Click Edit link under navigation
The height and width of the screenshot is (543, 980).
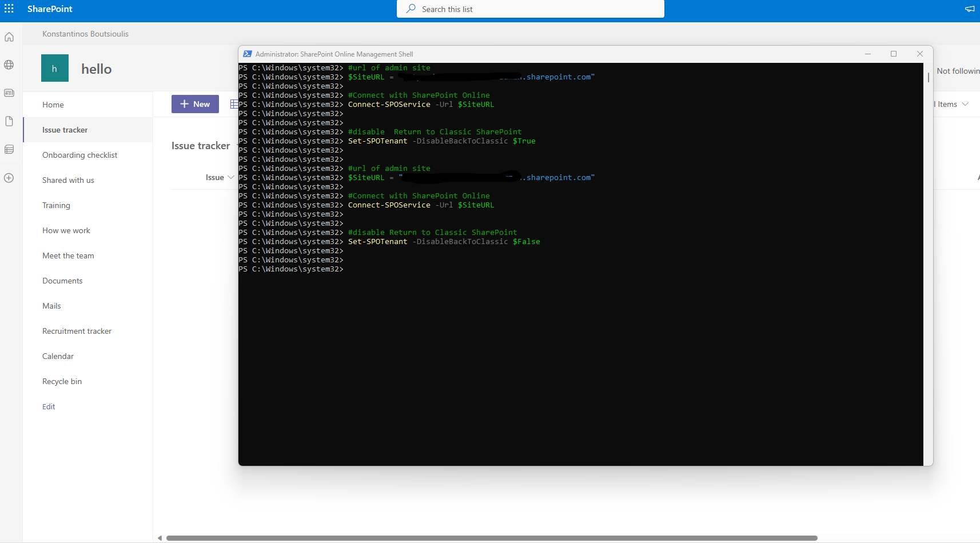pos(49,406)
